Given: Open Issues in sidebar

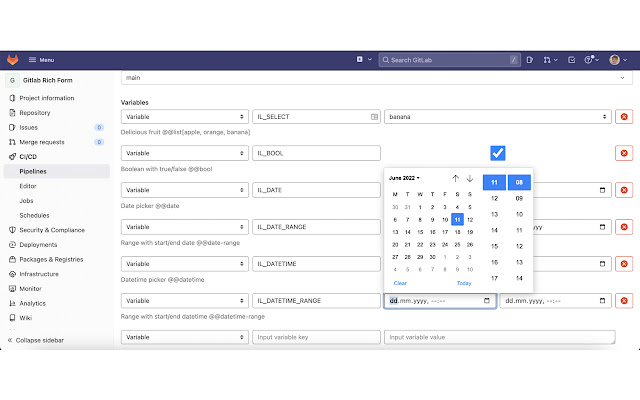Looking at the screenshot, I should click(x=28, y=127).
